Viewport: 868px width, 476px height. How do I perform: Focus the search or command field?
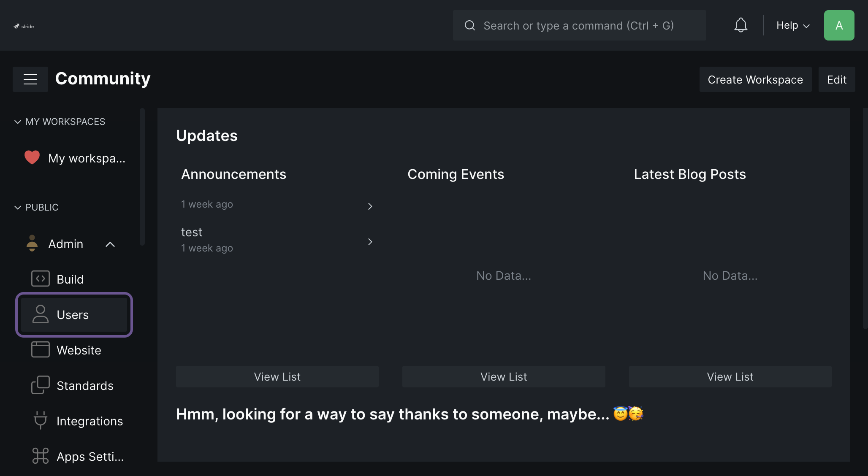(x=579, y=25)
